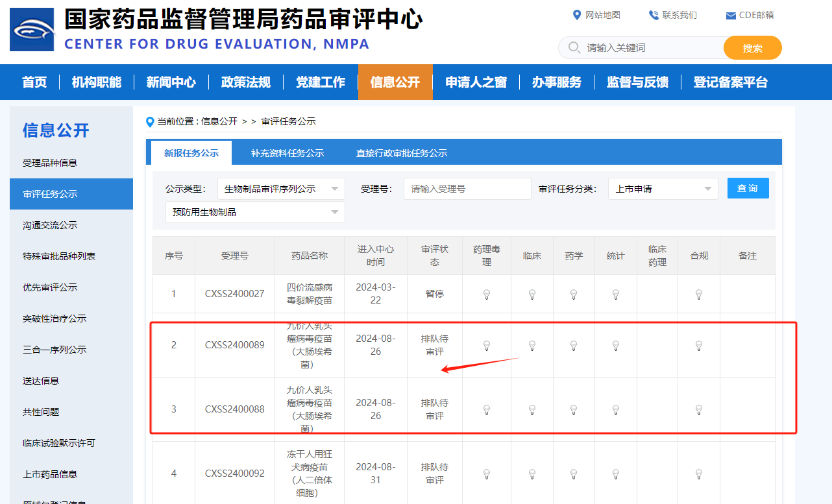The width and height of the screenshot is (832, 504).
Task: Click 药学 bulb icon for CXSS2400089
Action: (574, 346)
